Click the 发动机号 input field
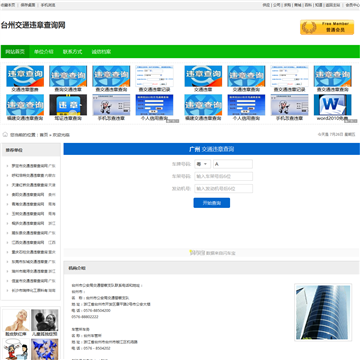Viewport: 360px width, 360px height. point(223,189)
